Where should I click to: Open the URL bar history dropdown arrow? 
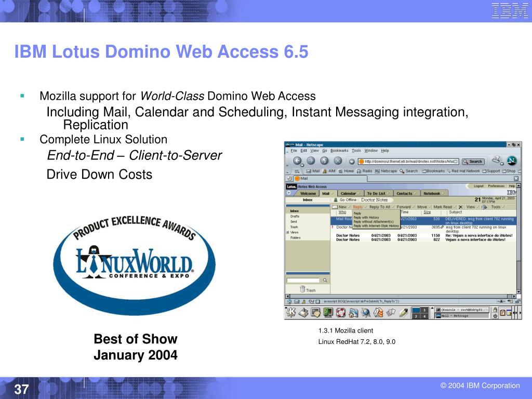point(456,162)
